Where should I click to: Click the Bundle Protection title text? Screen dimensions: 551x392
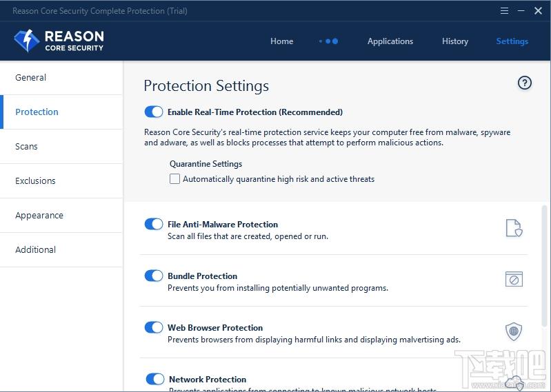pos(203,276)
